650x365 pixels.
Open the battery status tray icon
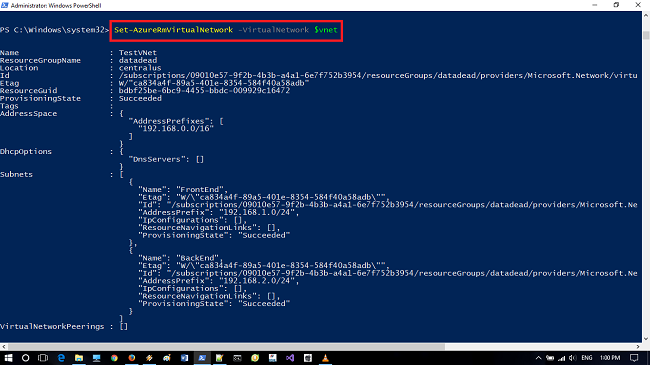[550, 358]
